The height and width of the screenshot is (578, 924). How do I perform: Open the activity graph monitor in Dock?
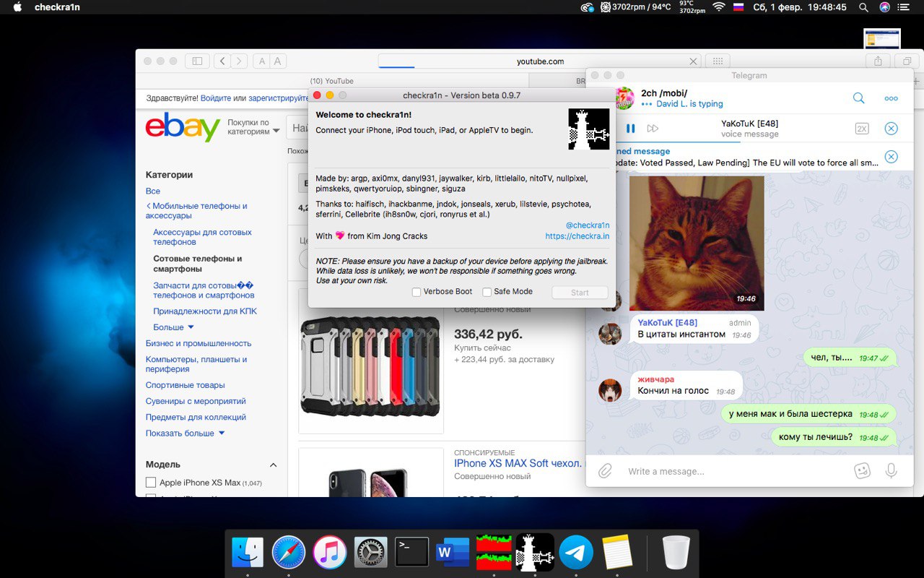pyautogui.click(x=494, y=553)
